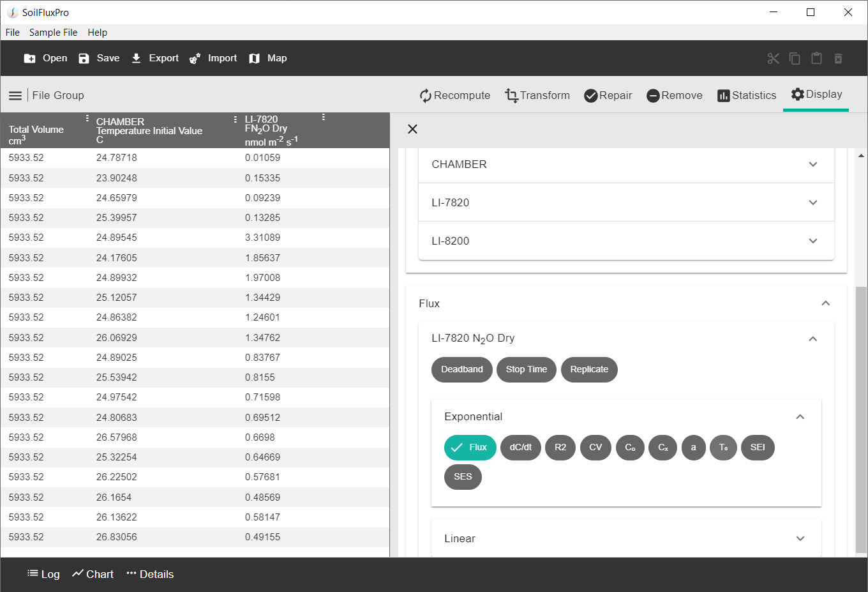Image resolution: width=868 pixels, height=592 pixels.
Task: Click the Statistics label text
Action: click(x=754, y=95)
